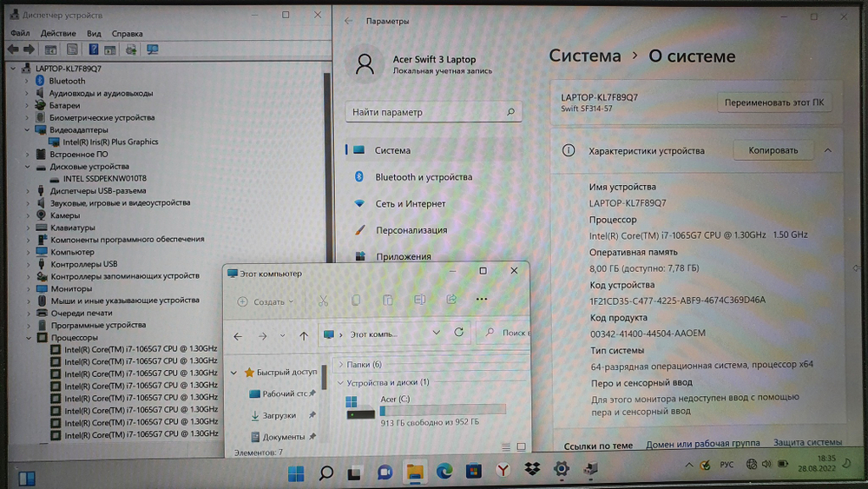Select Биометрические устройства tree item

(x=102, y=117)
